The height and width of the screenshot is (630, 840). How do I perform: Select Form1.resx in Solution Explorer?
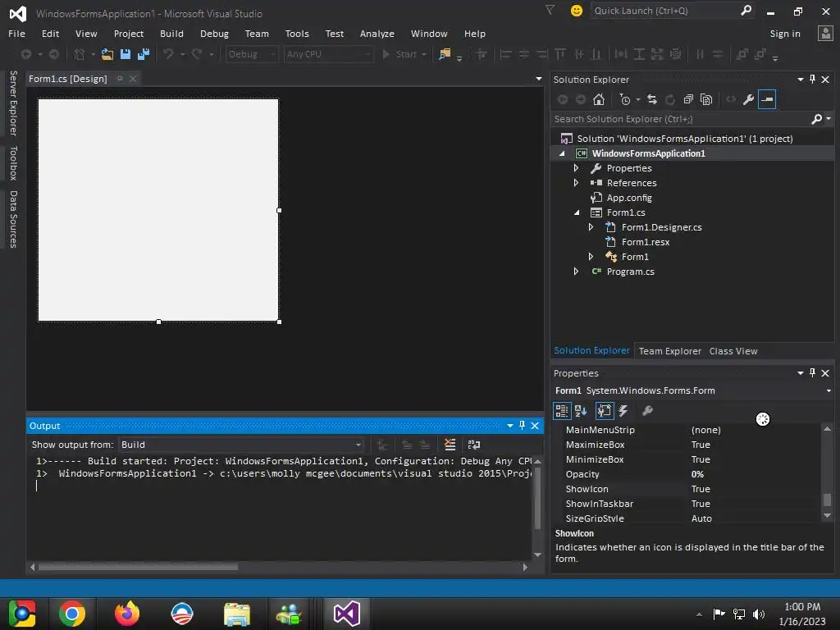coord(645,242)
